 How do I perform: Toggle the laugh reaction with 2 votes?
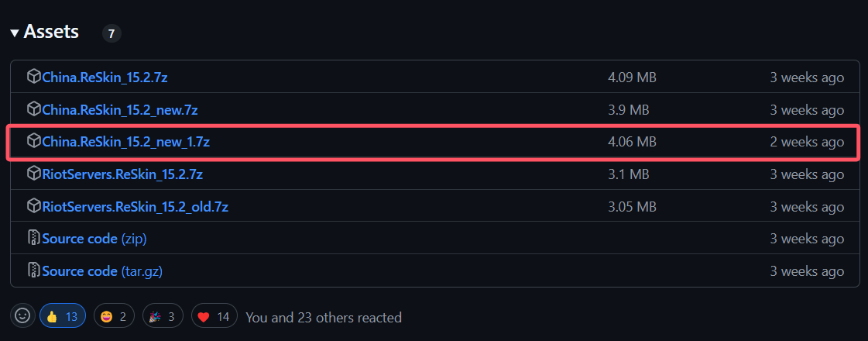click(114, 316)
